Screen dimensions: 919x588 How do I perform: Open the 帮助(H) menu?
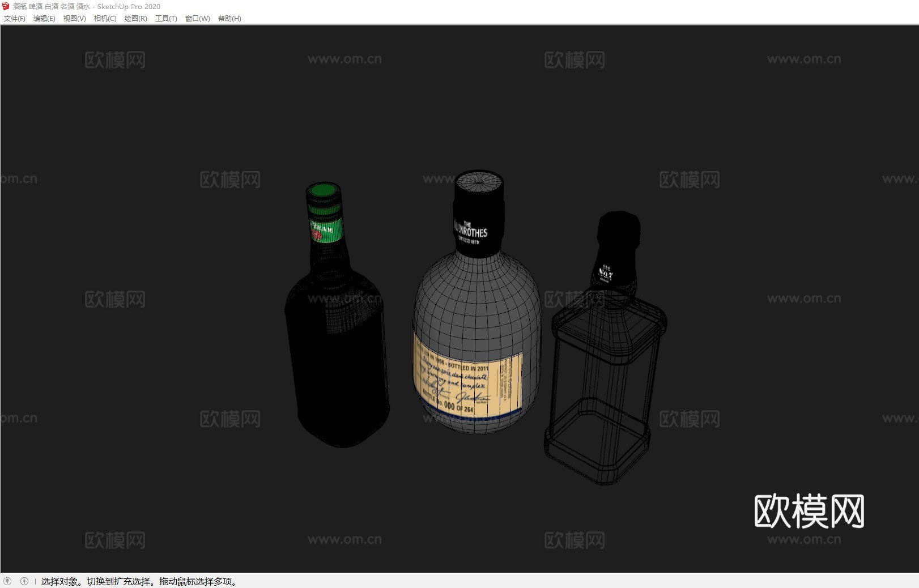tap(229, 19)
